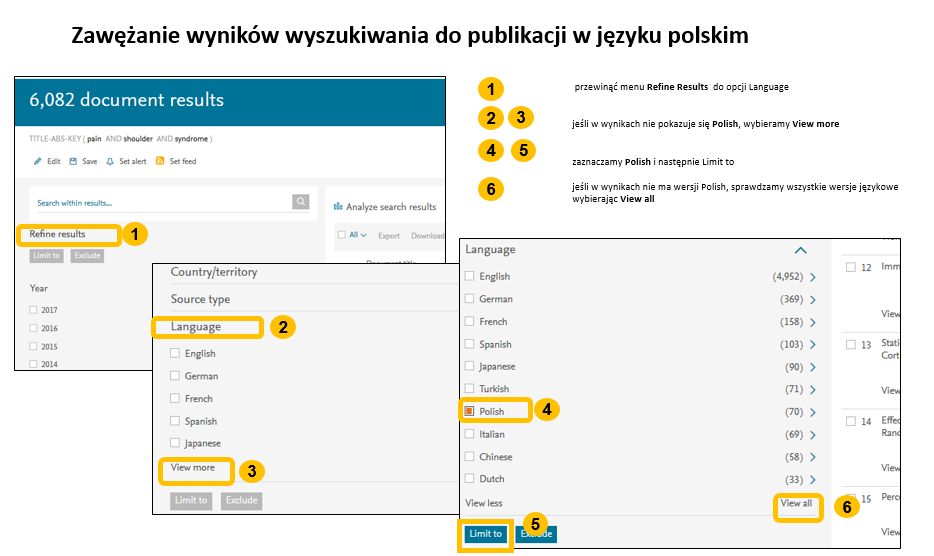Click the Set alert bell icon
The height and width of the screenshot is (556, 934).
(109, 161)
